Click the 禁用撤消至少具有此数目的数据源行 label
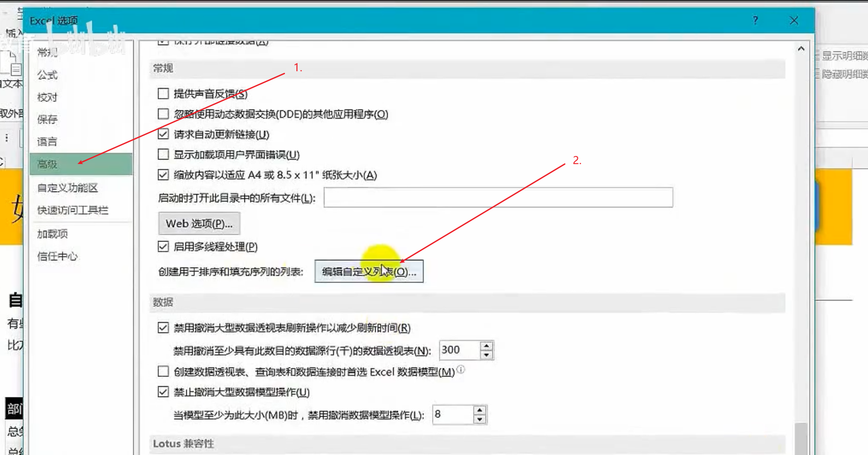This screenshot has width=868, height=455. [302, 351]
